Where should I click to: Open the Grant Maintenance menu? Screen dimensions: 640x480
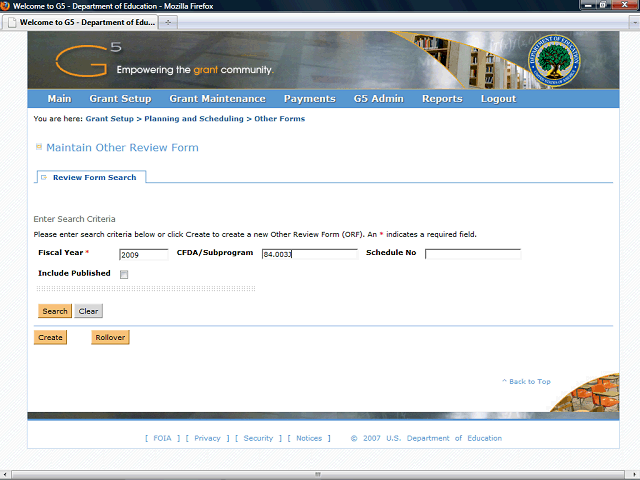[x=218, y=99]
